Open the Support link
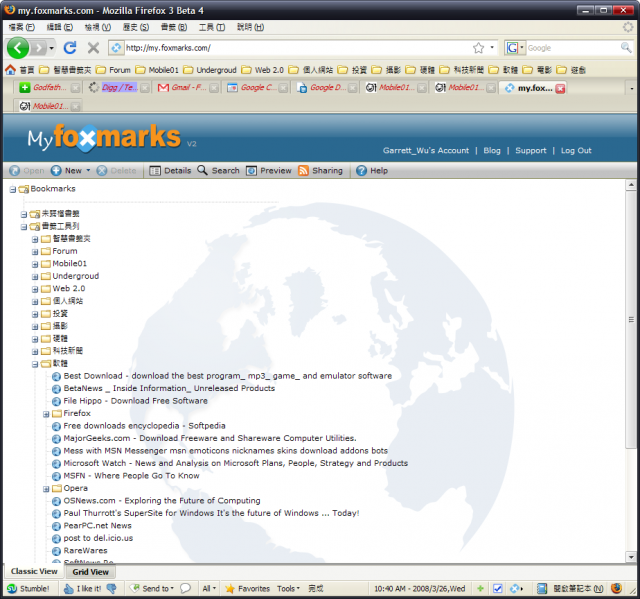 tap(531, 151)
